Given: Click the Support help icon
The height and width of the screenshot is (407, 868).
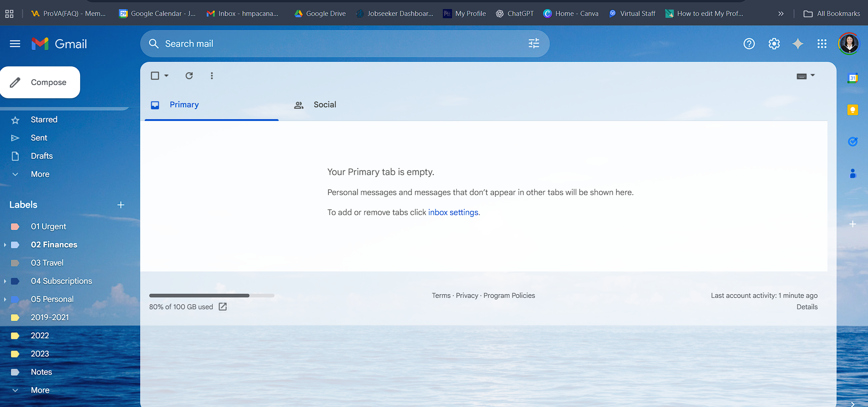Looking at the screenshot, I should 749,44.
